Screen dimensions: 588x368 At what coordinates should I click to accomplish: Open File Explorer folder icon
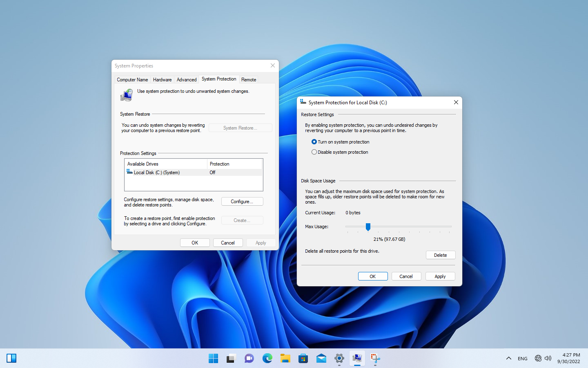pos(285,359)
